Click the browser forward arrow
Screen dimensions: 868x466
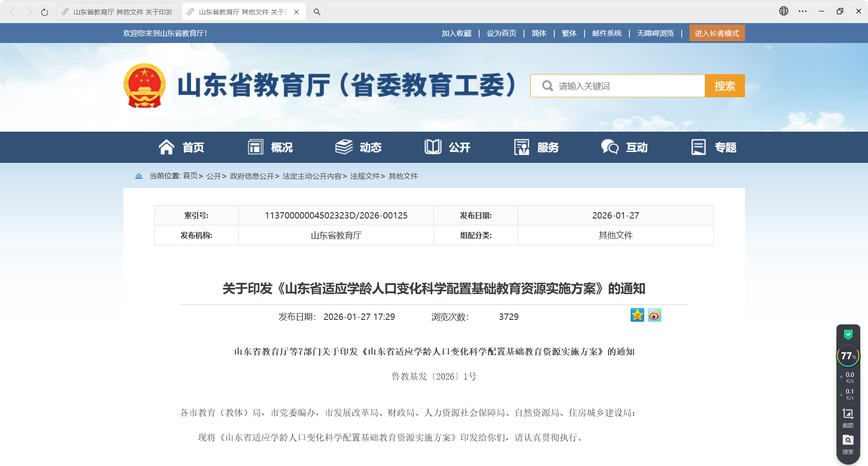(30, 12)
